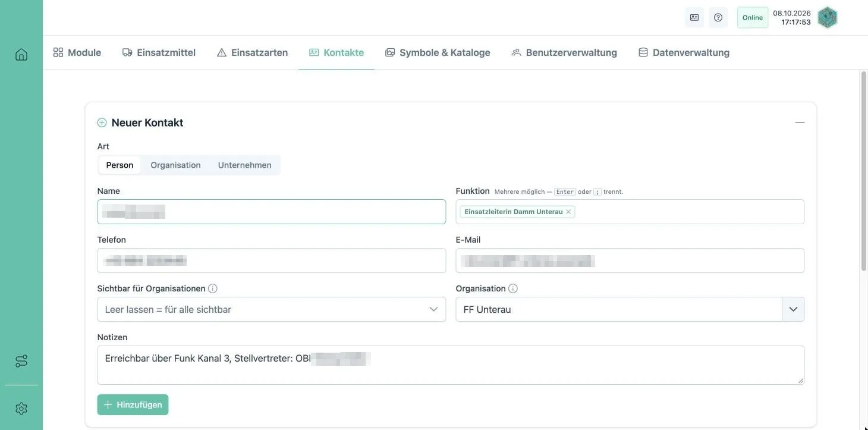Switch to the Einsatzarten tab
This screenshot has height=430, width=868.
[x=252, y=52]
